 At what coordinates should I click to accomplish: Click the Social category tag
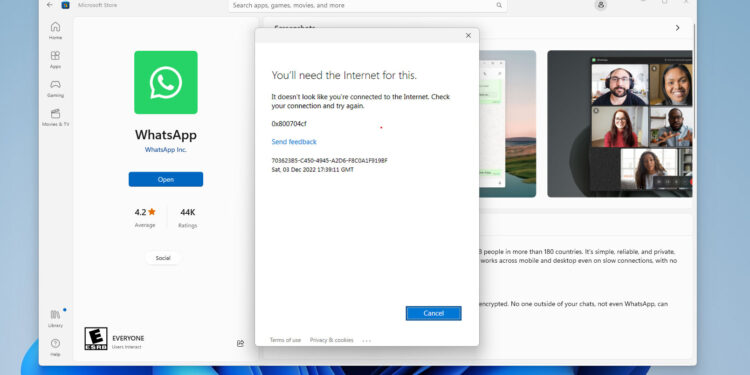(x=163, y=258)
